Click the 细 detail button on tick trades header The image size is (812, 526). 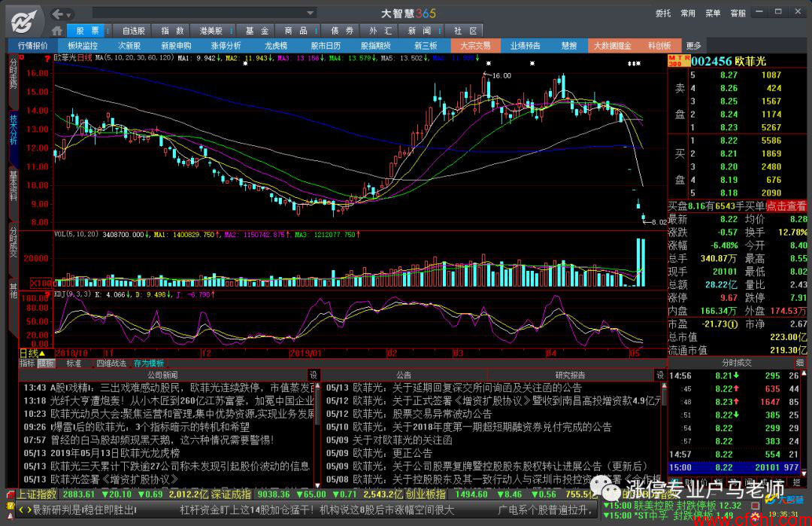click(799, 363)
